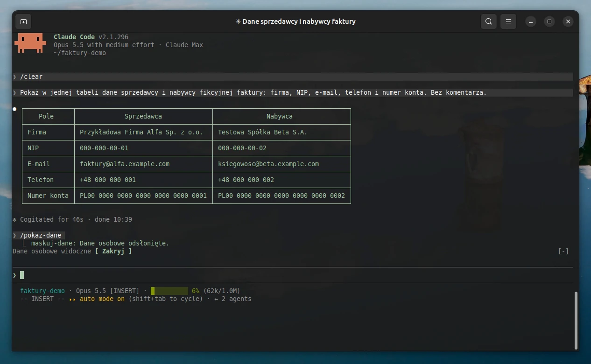Screen dimensions: 591x364
Task: Click the buyer account number ending 0002
Action: click(281, 196)
